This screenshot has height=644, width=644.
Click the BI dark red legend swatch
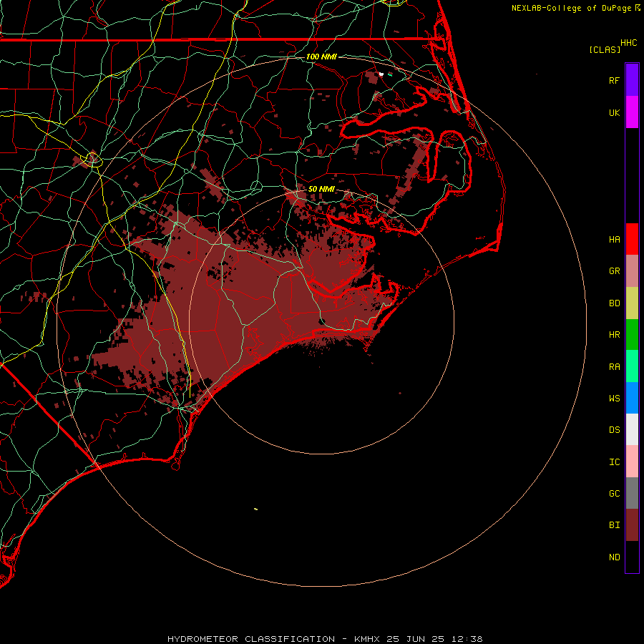pyautogui.click(x=632, y=525)
